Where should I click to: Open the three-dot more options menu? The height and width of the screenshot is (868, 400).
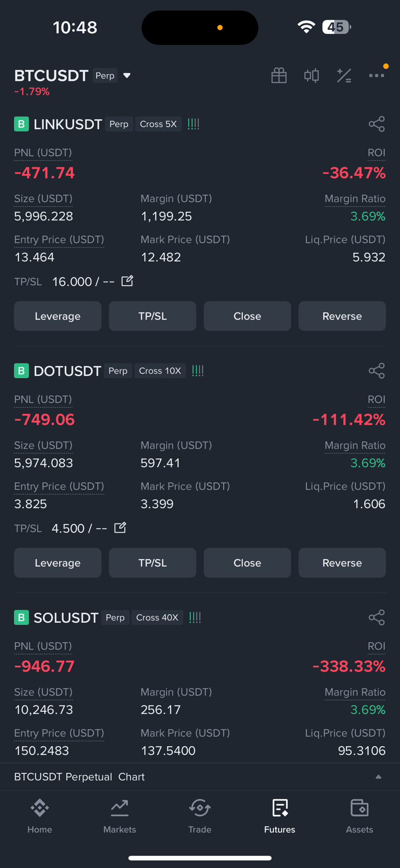click(377, 75)
